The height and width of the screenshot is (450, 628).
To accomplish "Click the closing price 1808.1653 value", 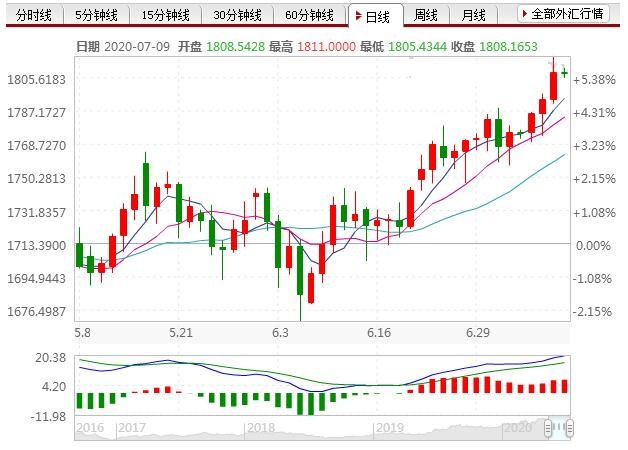I will coord(508,46).
